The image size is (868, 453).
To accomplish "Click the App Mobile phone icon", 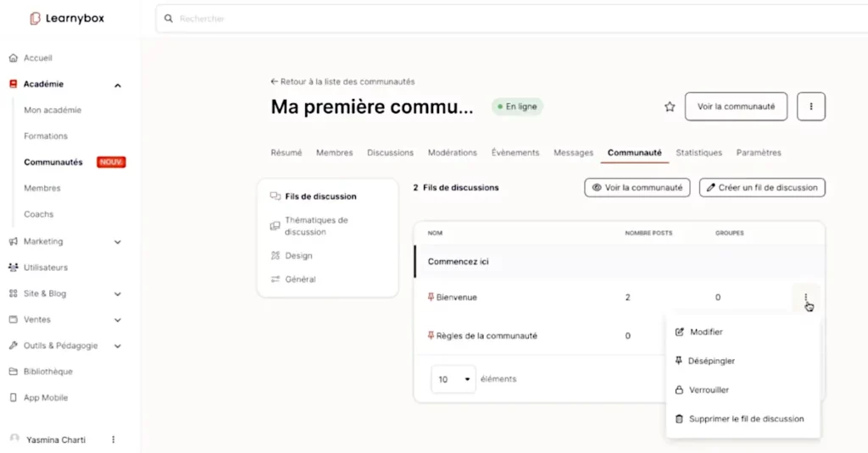I will point(14,398).
